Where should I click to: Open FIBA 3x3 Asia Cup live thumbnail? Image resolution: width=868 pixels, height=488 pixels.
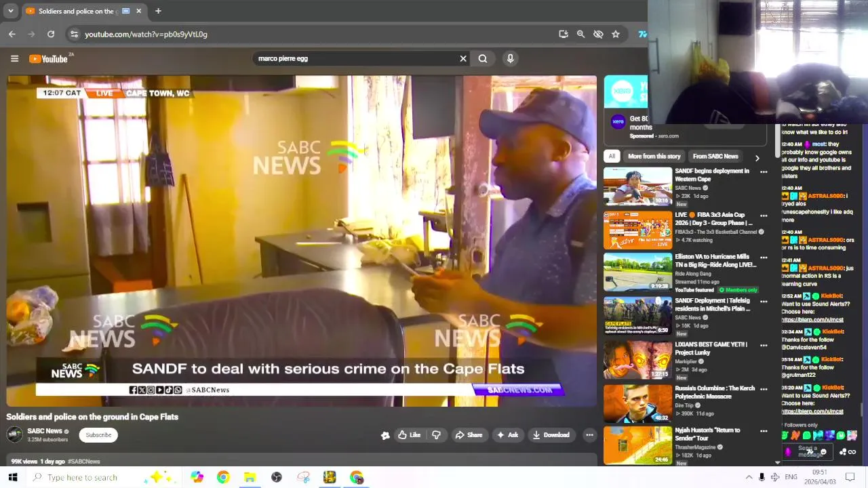pyautogui.click(x=637, y=230)
